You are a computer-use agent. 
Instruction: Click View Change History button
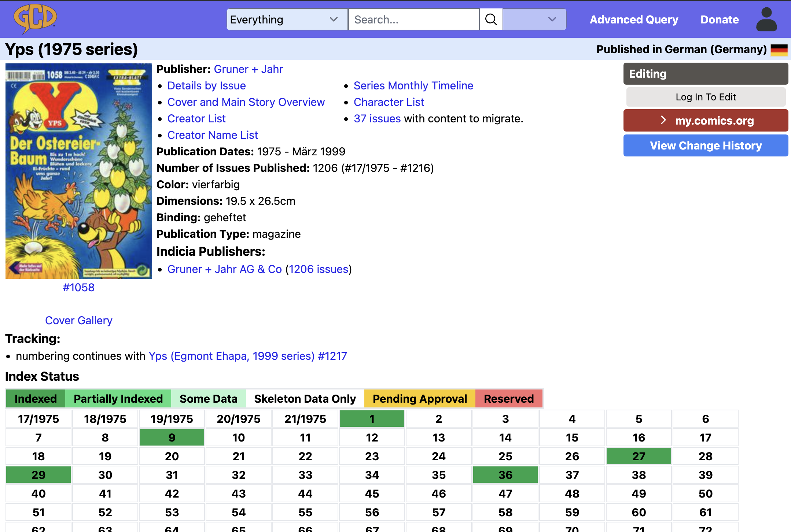[x=706, y=145]
